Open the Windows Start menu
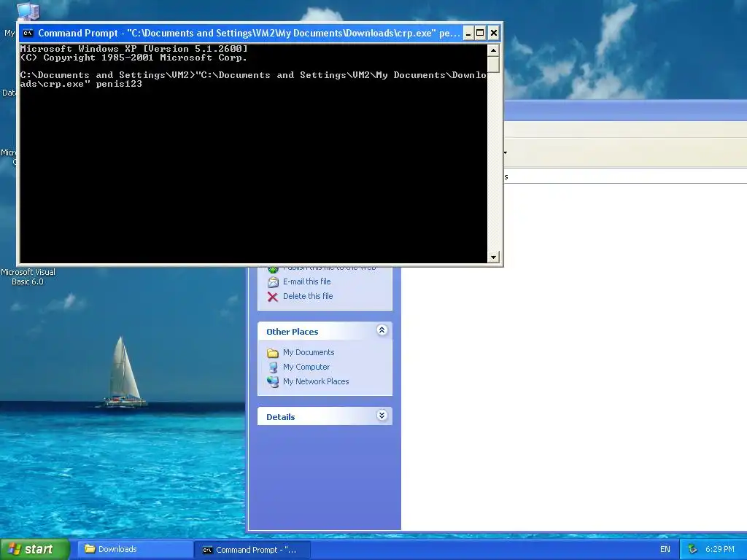Image resolution: width=747 pixels, height=560 pixels. pos(35,549)
